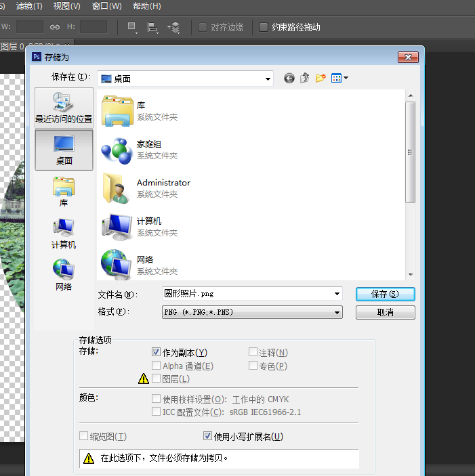Open the 窗口(W) menu
This screenshot has width=475, height=476.
tap(106, 6)
